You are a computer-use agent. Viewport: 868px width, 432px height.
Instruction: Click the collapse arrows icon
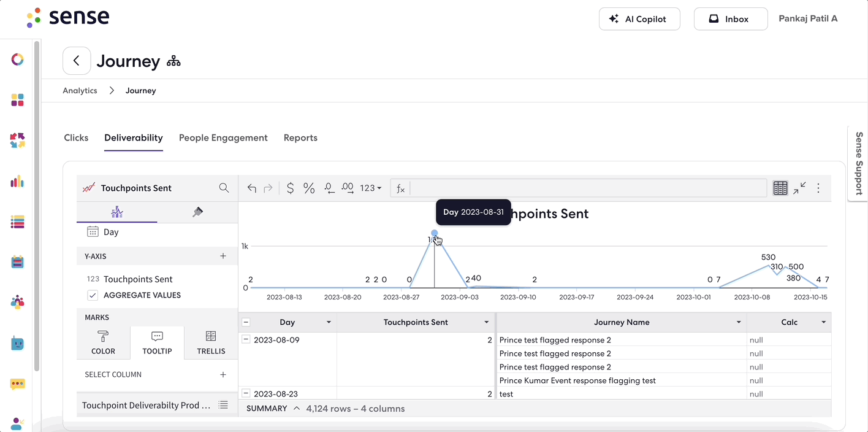799,188
